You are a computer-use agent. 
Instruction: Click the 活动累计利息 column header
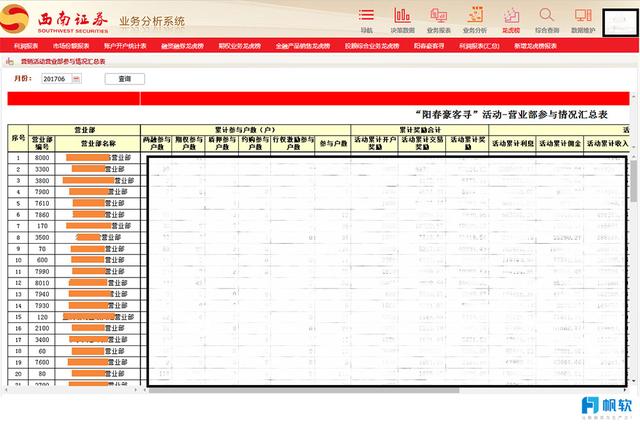tap(513, 144)
